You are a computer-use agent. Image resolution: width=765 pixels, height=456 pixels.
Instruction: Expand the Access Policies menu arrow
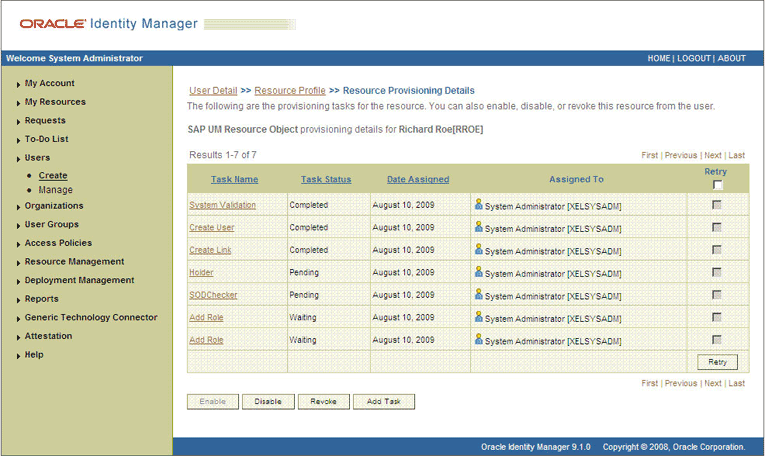[18, 244]
